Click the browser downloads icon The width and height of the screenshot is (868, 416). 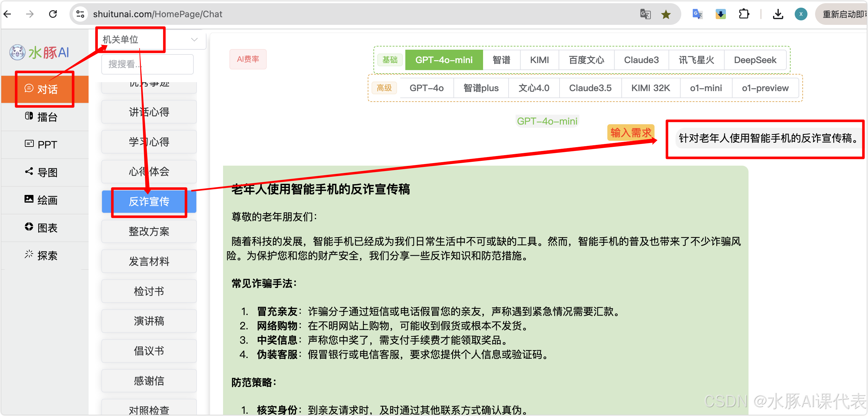tap(778, 14)
